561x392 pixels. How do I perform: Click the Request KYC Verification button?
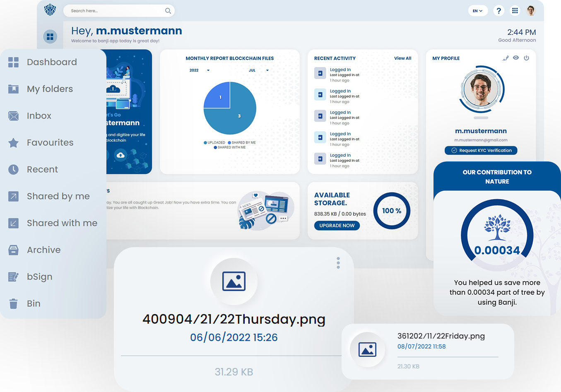tap(481, 150)
